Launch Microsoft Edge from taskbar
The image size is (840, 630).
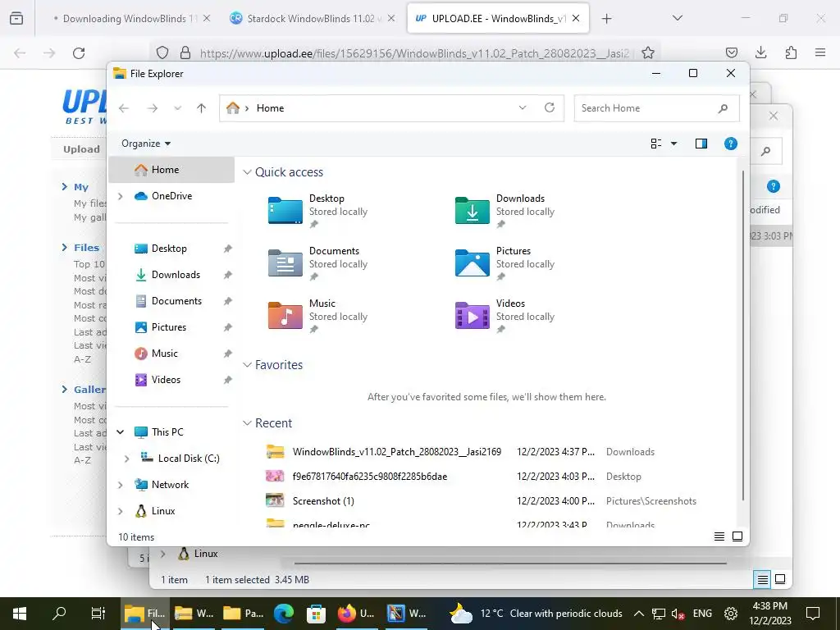[x=284, y=614]
